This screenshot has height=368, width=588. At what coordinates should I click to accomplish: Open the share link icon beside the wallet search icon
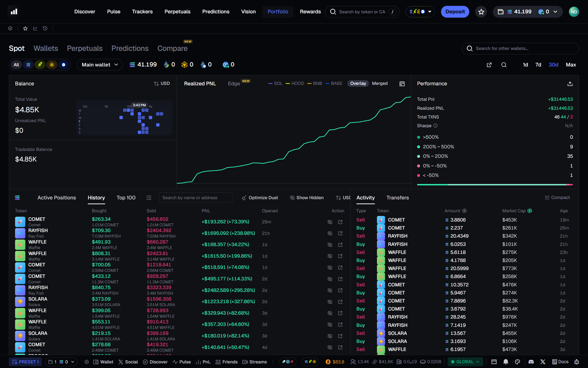click(489, 65)
